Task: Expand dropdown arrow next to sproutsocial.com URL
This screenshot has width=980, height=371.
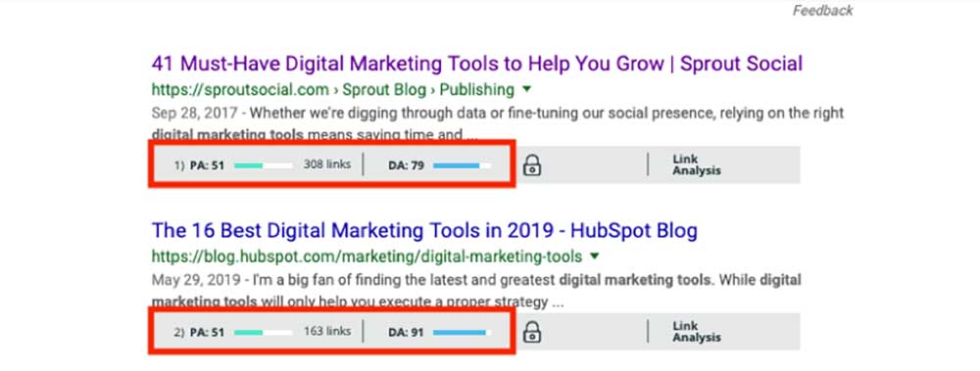Action: click(527, 89)
